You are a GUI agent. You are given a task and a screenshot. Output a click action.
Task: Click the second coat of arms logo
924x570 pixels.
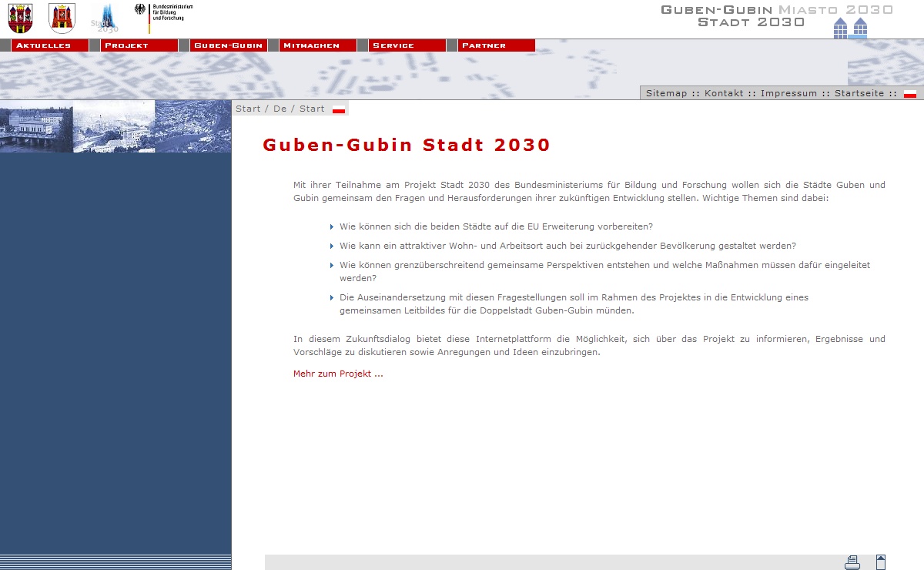(62, 18)
